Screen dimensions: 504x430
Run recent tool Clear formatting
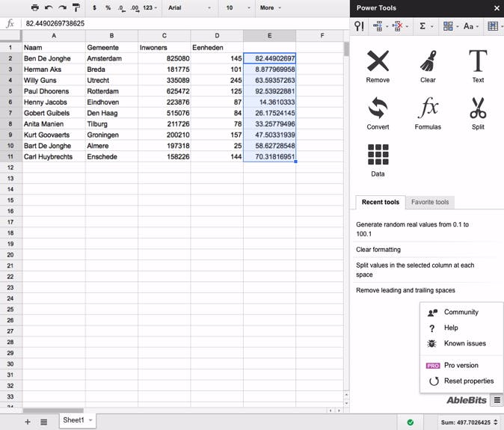(378, 249)
